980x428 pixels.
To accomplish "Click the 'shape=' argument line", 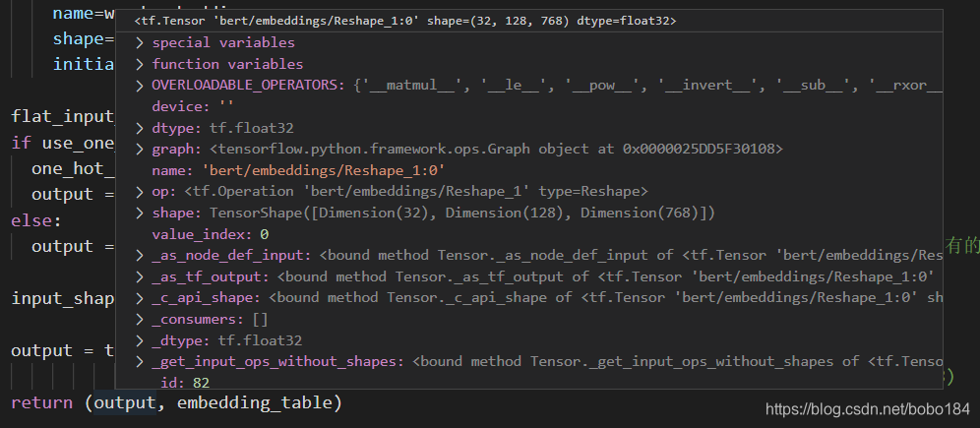I will [85, 38].
